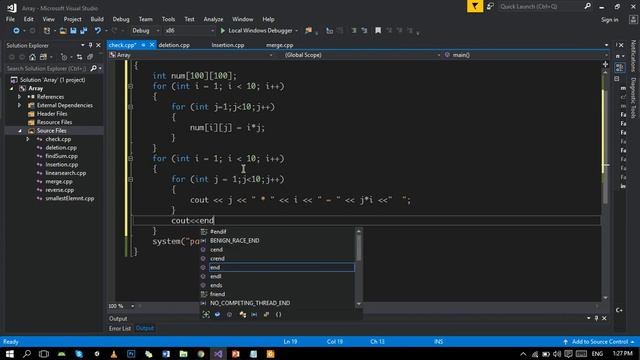Close the Output panel

tap(604, 318)
